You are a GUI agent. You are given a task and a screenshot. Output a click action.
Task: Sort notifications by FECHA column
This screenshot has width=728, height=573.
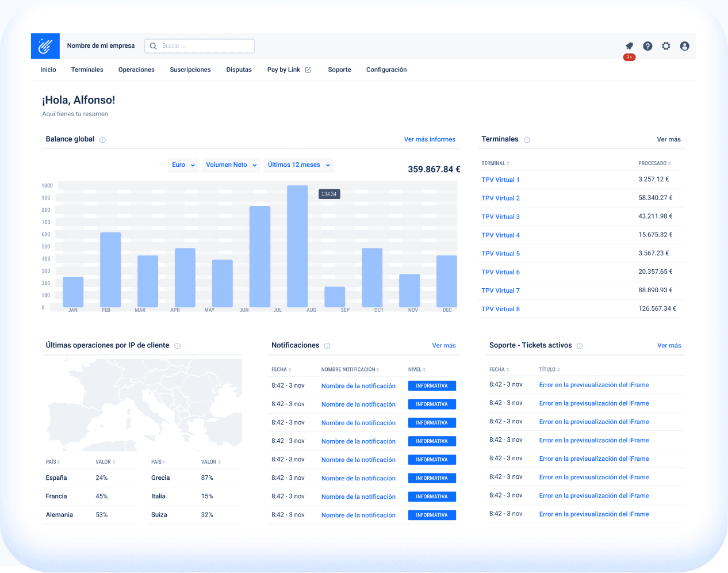281,369
